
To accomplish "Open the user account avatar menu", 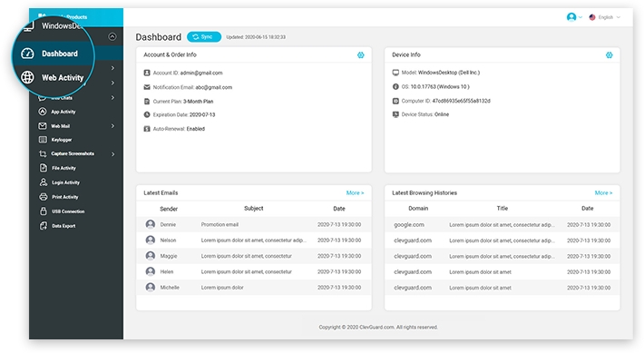I will point(574,17).
